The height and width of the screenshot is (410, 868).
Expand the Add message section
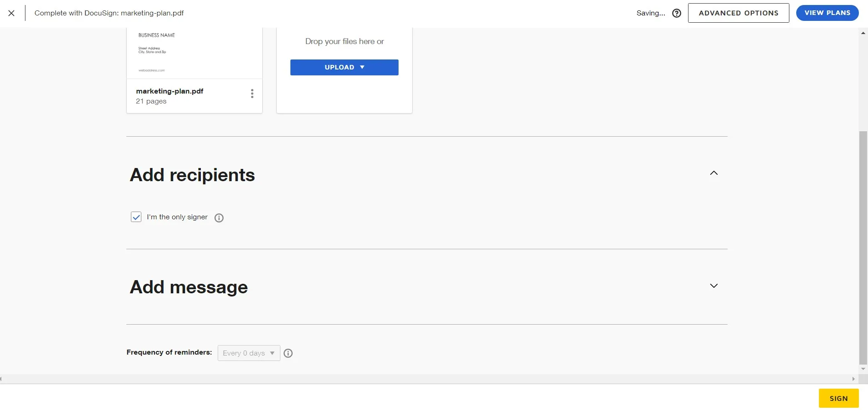[714, 286]
